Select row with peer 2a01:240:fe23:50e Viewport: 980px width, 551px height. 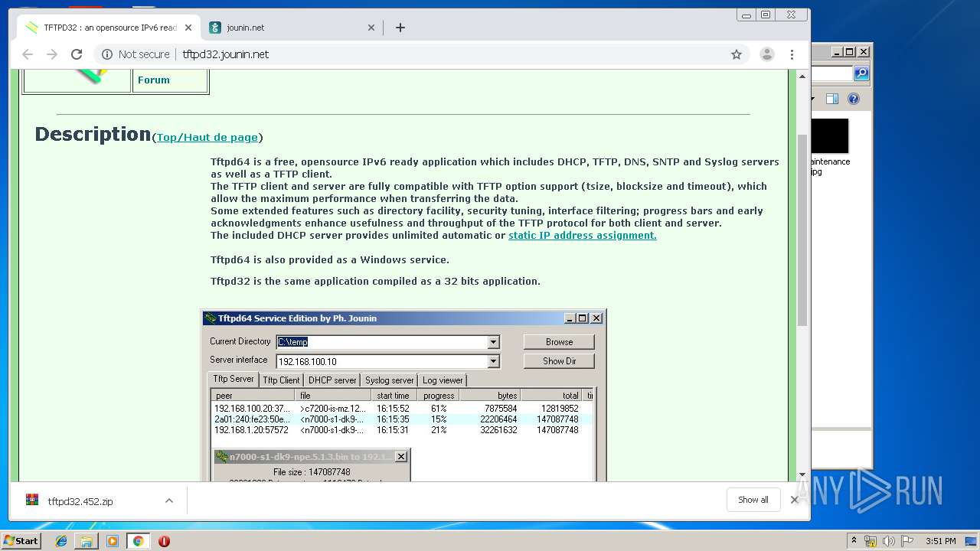[x=402, y=419]
